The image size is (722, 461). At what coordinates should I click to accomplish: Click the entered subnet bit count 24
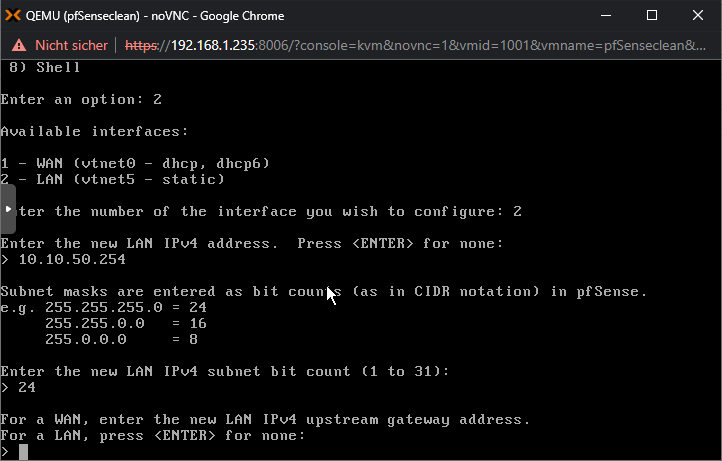[x=27, y=387]
